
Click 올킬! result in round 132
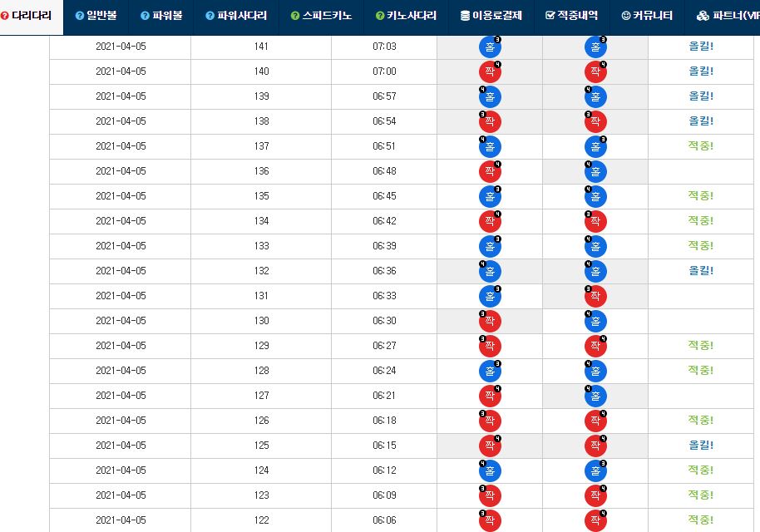coord(701,271)
